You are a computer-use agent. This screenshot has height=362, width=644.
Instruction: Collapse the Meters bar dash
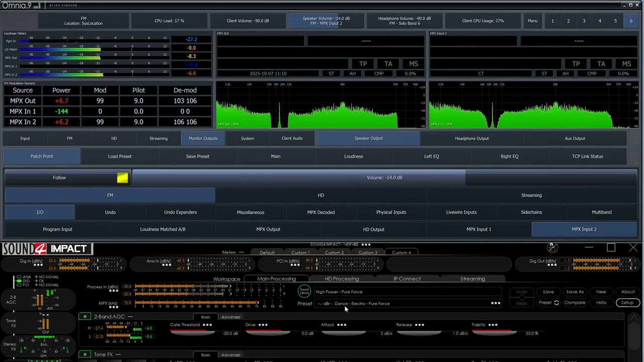click(241, 252)
